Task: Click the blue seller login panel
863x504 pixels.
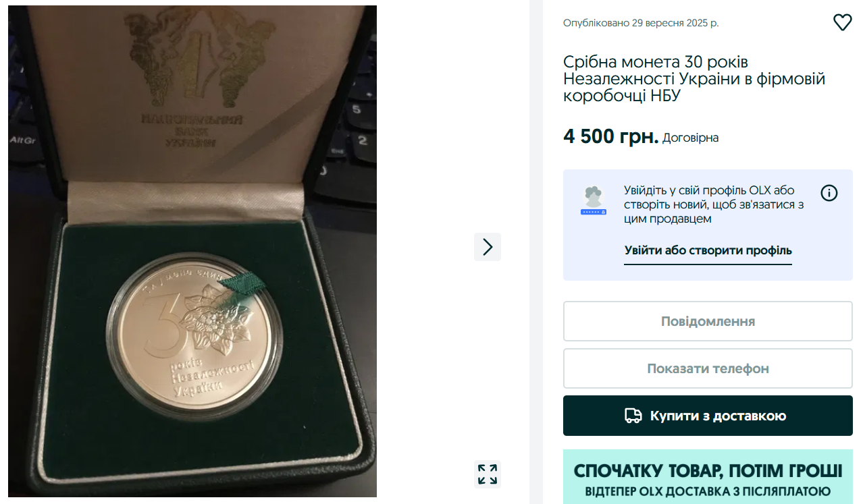Action: coord(707,225)
